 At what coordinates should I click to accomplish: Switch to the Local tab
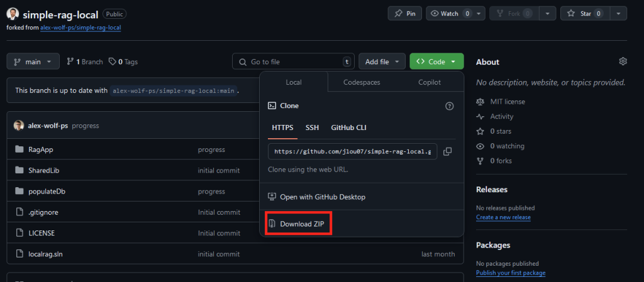(294, 82)
